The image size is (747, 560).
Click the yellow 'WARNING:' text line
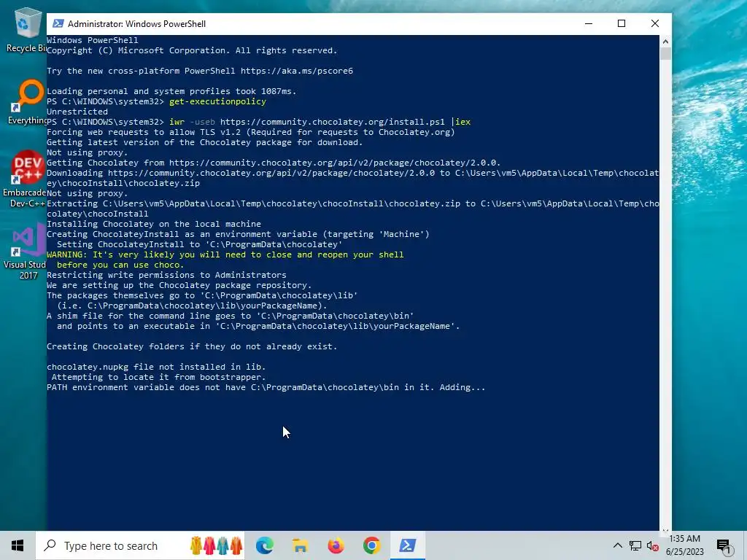point(225,254)
